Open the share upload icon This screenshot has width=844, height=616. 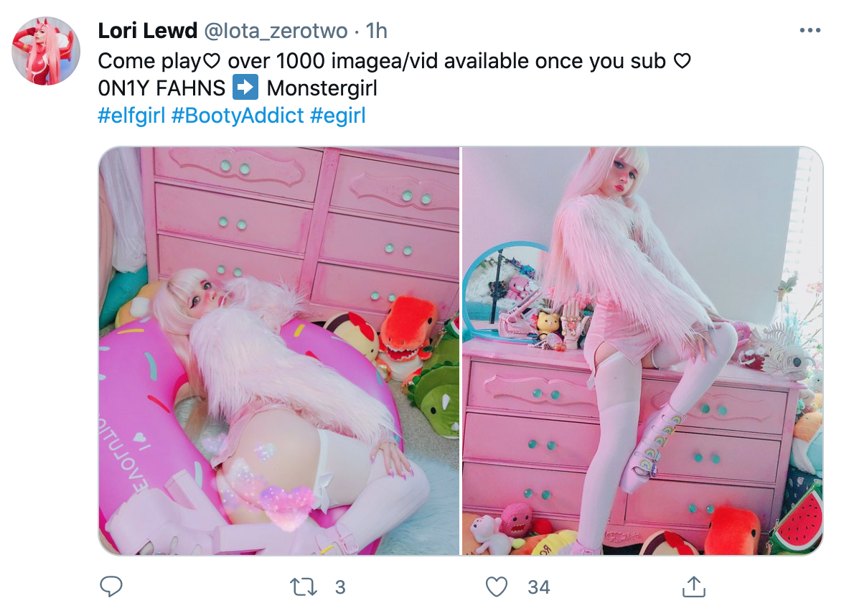(x=694, y=587)
